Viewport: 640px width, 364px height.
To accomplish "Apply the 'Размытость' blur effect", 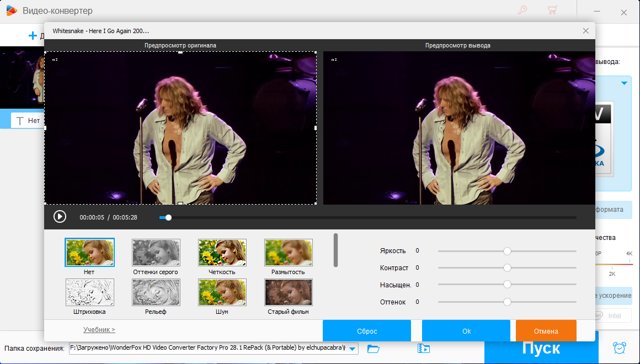I will coord(288,253).
